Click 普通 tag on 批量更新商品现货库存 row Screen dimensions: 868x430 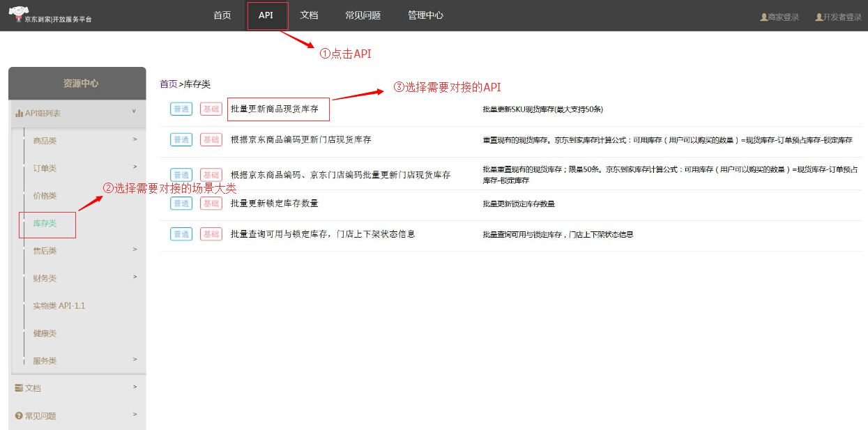(x=181, y=109)
